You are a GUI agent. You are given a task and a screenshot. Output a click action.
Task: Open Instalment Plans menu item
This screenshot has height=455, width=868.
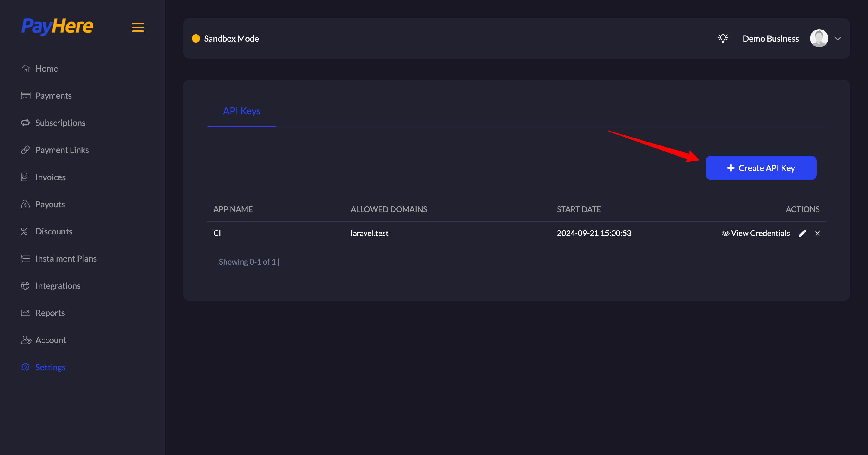[66, 259]
